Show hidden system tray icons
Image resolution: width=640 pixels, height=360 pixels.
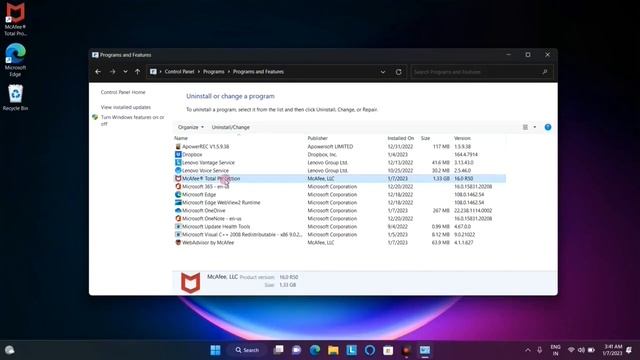tap(528, 350)
